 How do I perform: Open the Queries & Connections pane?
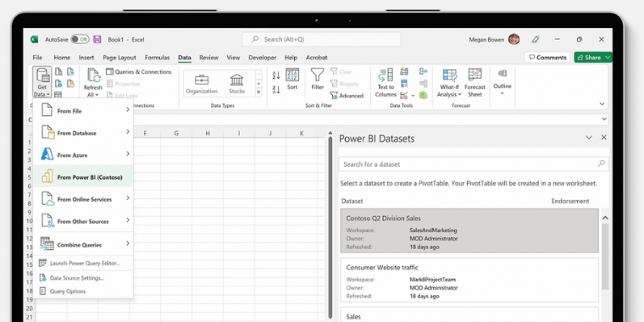click(x=139, y=71)
